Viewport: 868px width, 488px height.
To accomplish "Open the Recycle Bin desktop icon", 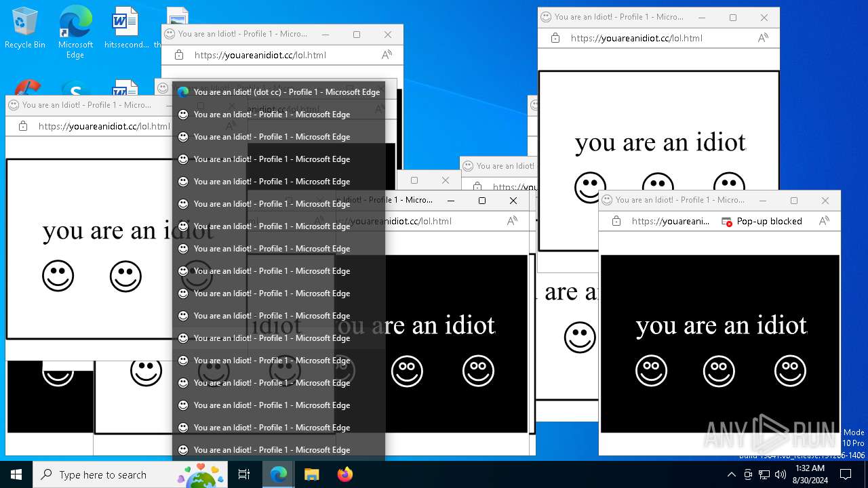I will (25, 28).
